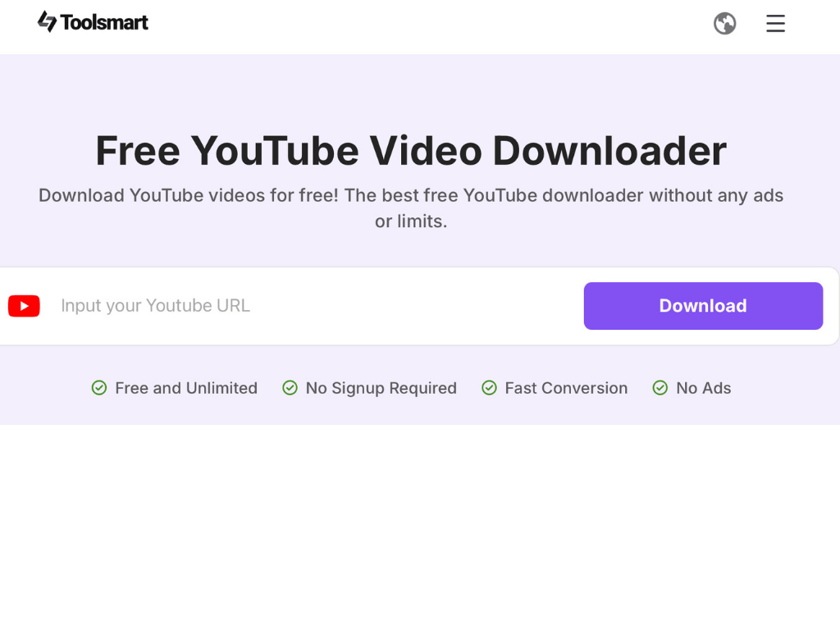Viewport: 840px width, 630px height.
Task: Click the empty white area below the hero section
Action: tap(420, 525)
